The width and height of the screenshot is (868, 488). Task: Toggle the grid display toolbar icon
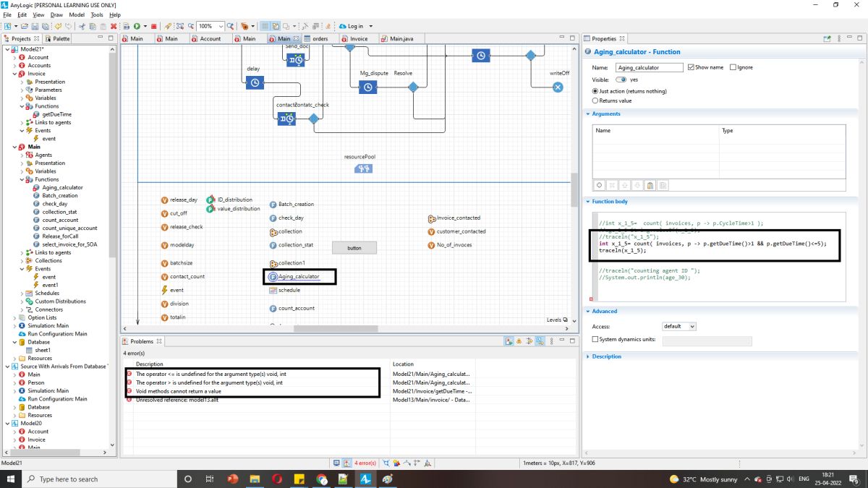click(265, 26)
